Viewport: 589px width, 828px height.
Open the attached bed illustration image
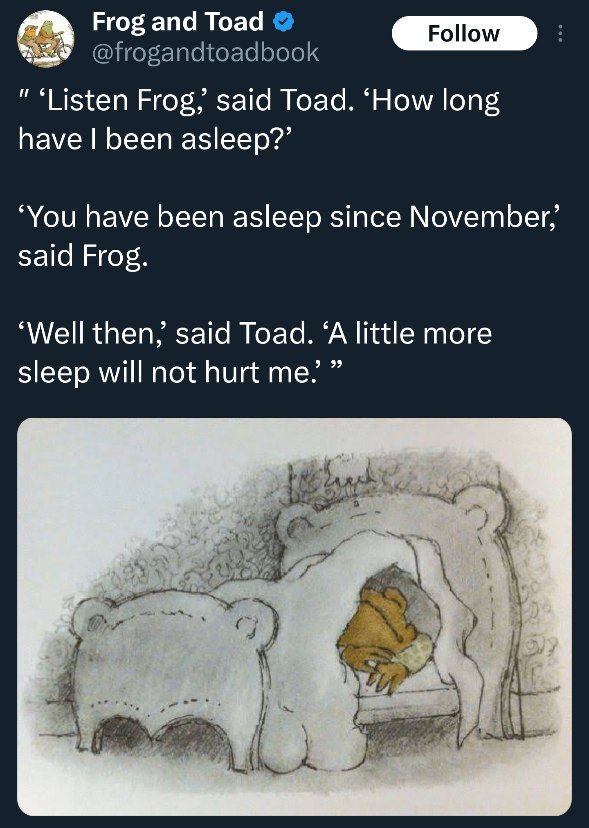coord(294,616)
